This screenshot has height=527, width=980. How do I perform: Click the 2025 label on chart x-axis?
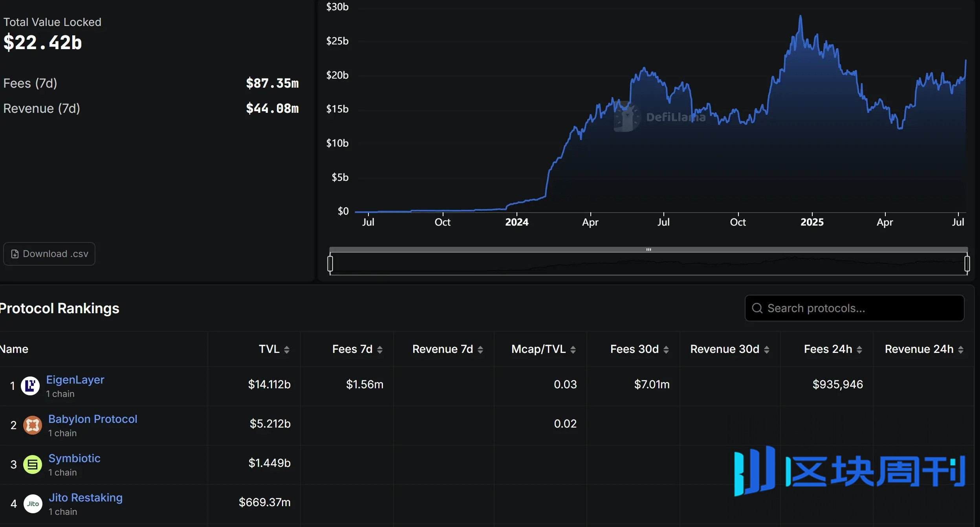tap(812, 222)
